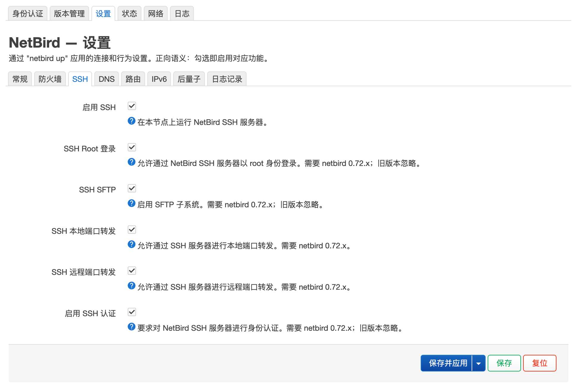The image size is (577, 392).
Task: Open the 身份认证 tab
Action: (28, 13)
